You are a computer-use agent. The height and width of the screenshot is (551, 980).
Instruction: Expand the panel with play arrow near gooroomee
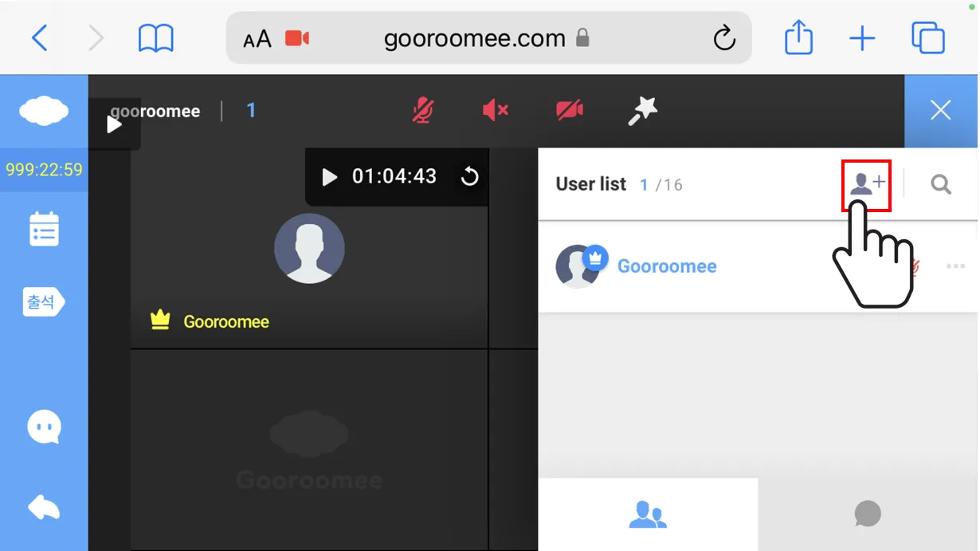click(x=114, y=124)
